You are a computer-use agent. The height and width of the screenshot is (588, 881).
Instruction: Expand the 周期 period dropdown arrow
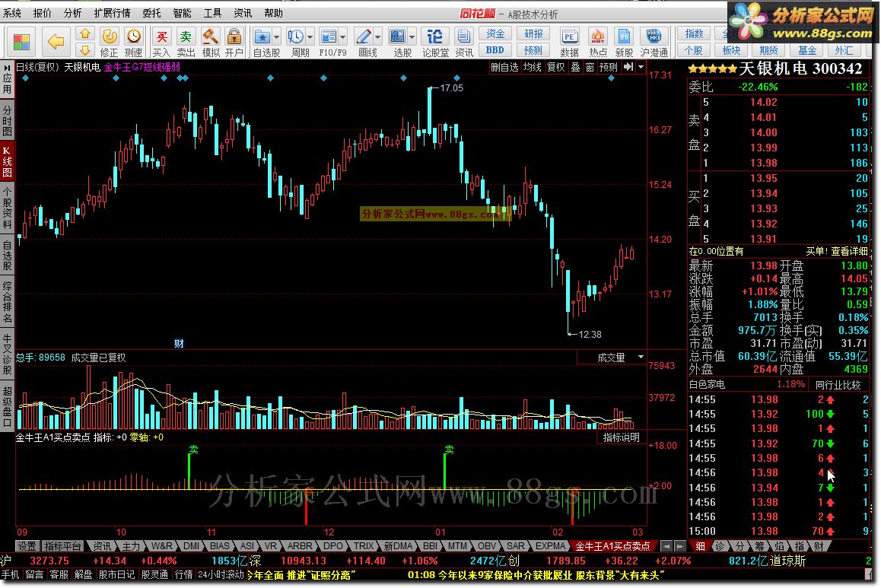(x=310, y=37)
